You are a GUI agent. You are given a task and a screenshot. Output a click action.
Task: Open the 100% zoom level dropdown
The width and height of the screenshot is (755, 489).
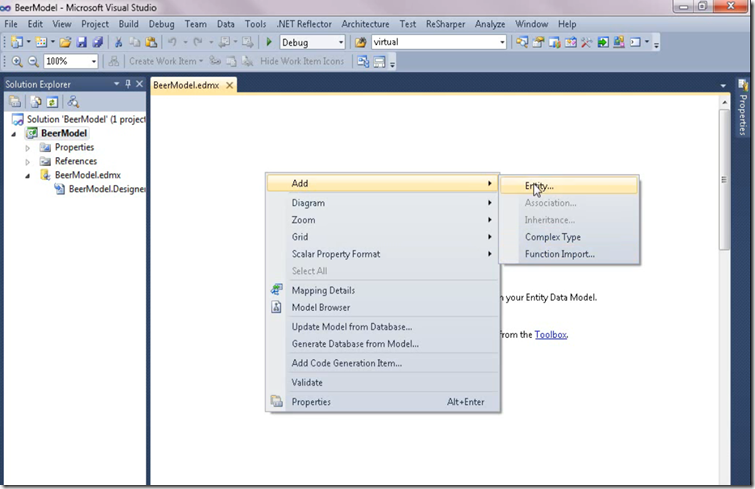pyautogui.click(x=94, y=61)
